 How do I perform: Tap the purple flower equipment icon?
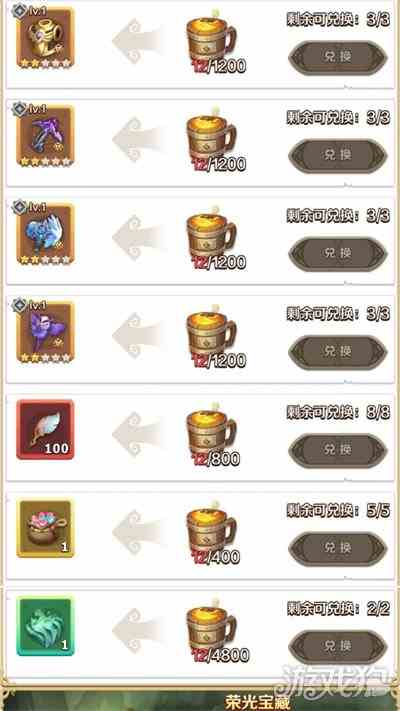point(45,332)
